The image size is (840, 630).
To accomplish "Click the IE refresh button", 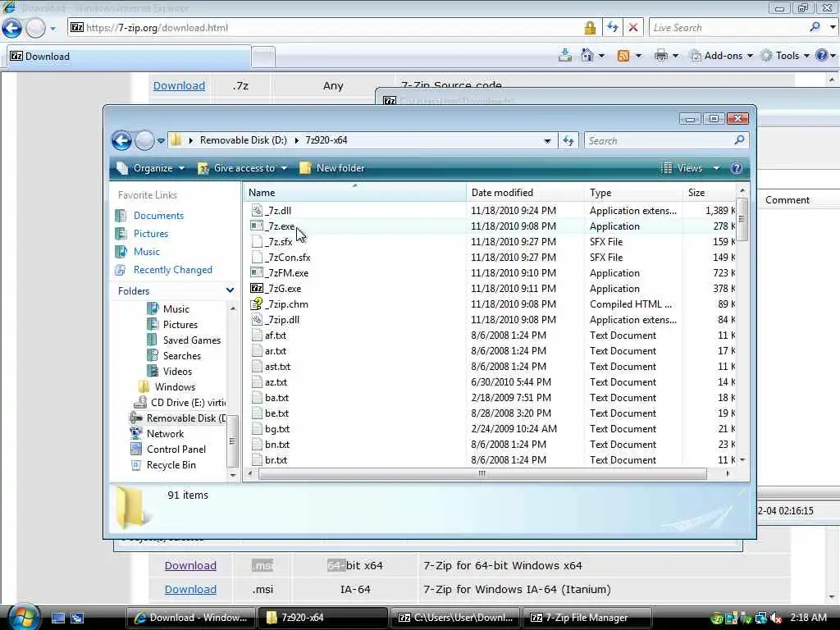I will pyautogui.click(x=612, y=27).
